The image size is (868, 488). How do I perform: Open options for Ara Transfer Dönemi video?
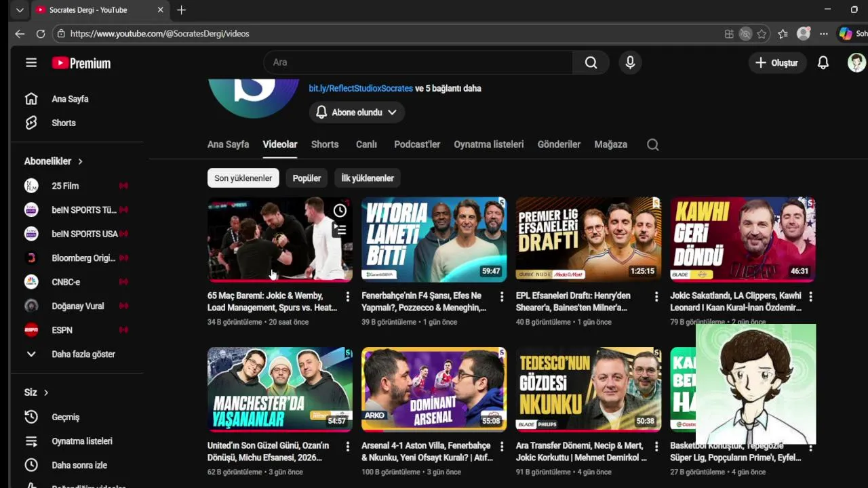coord(656,447)
